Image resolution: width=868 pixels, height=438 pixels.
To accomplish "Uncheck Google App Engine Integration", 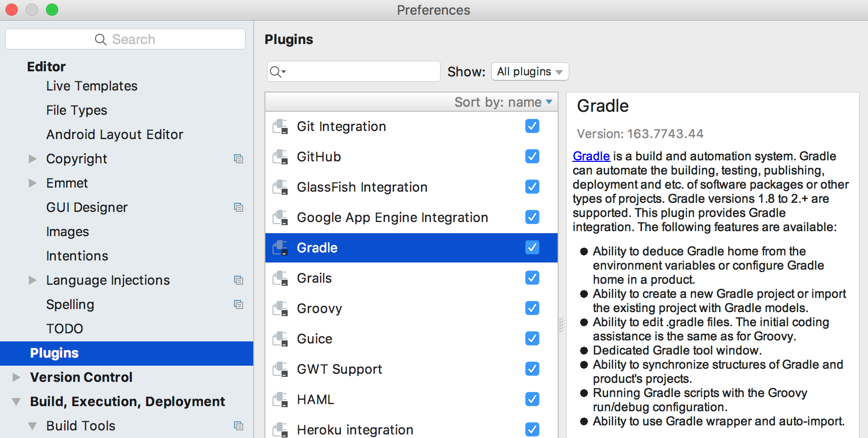I will (x=532, y=217).
